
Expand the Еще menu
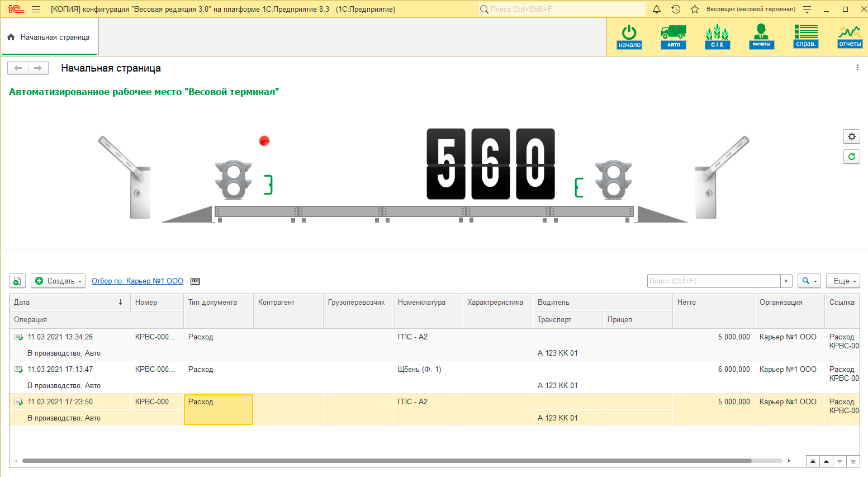point(843,281)
